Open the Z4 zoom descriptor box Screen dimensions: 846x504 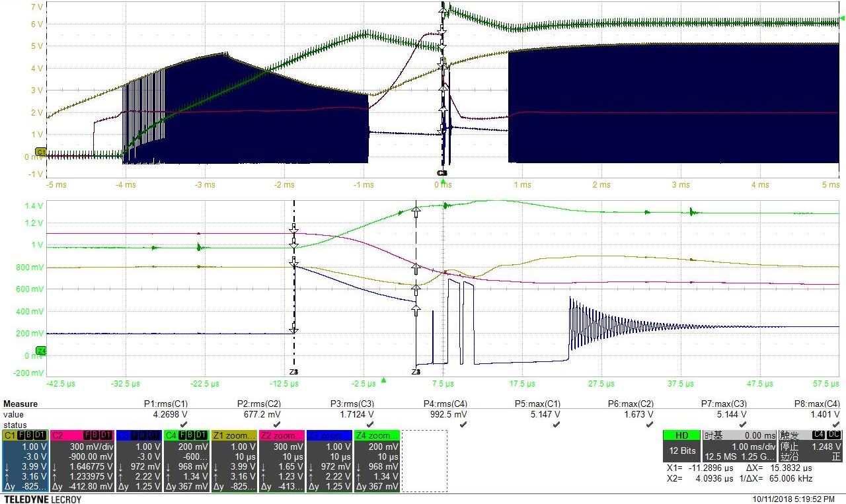[377, 461]
